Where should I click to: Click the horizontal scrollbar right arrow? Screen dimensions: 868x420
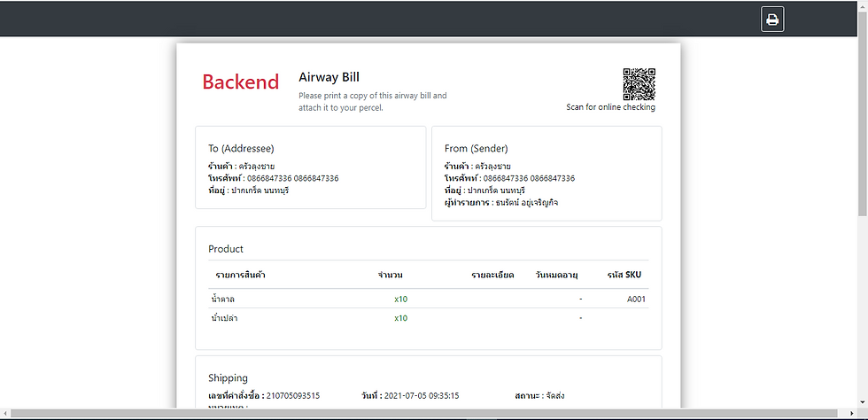coord(852,414)
